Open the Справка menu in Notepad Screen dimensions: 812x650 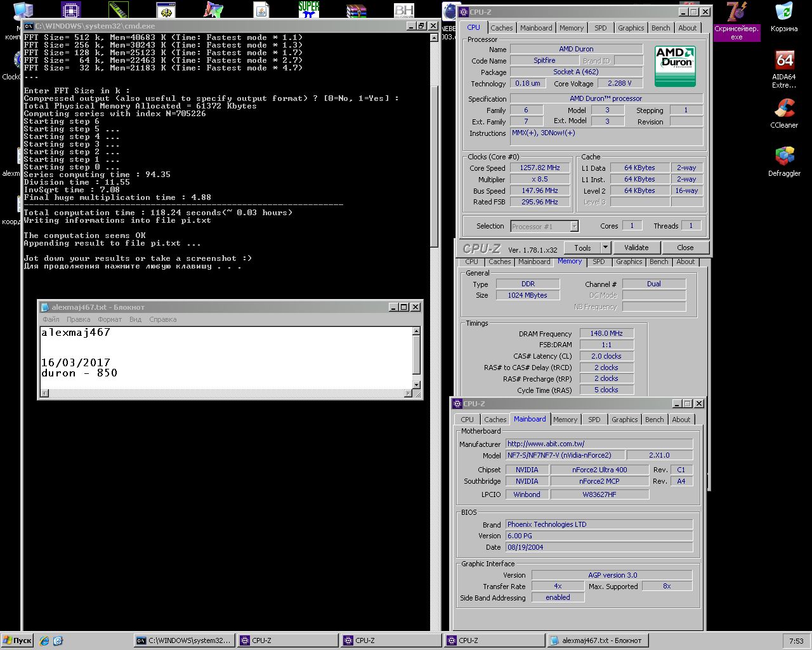tap(162, 319)
